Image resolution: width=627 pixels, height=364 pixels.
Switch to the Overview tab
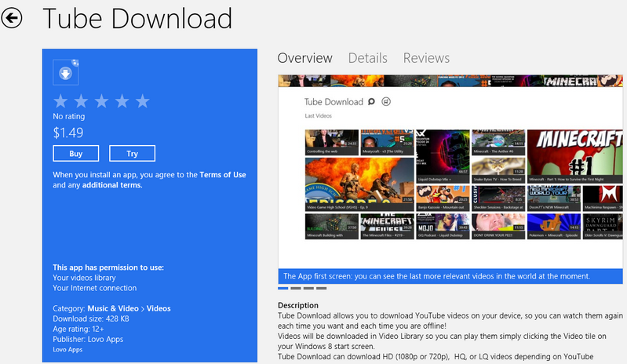coord(305,58)
